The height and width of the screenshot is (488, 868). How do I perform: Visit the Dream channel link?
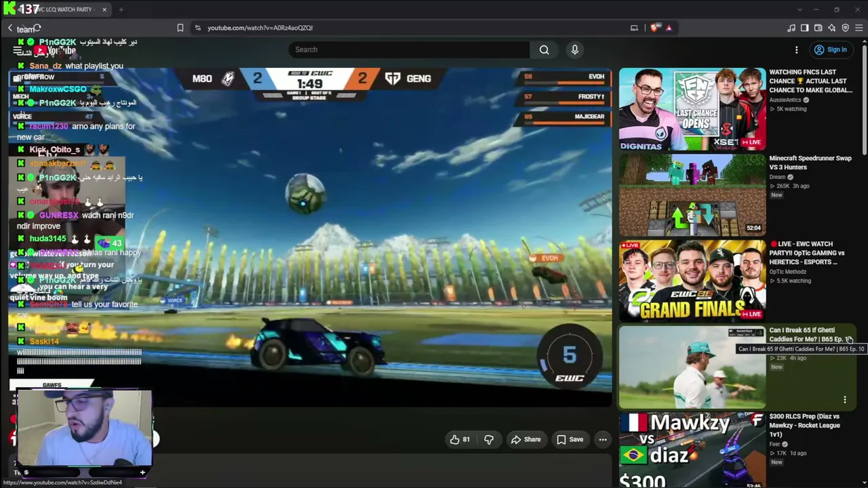point(777,177)
